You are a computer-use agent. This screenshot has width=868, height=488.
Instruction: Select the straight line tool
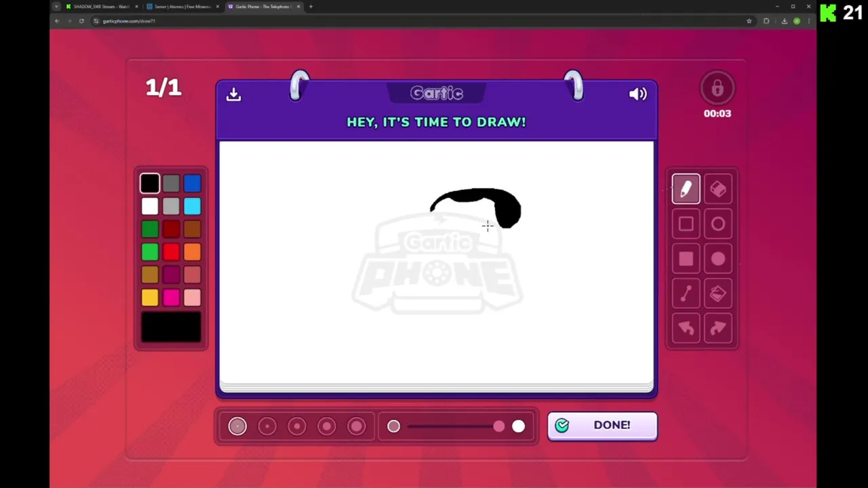[686, 294]
